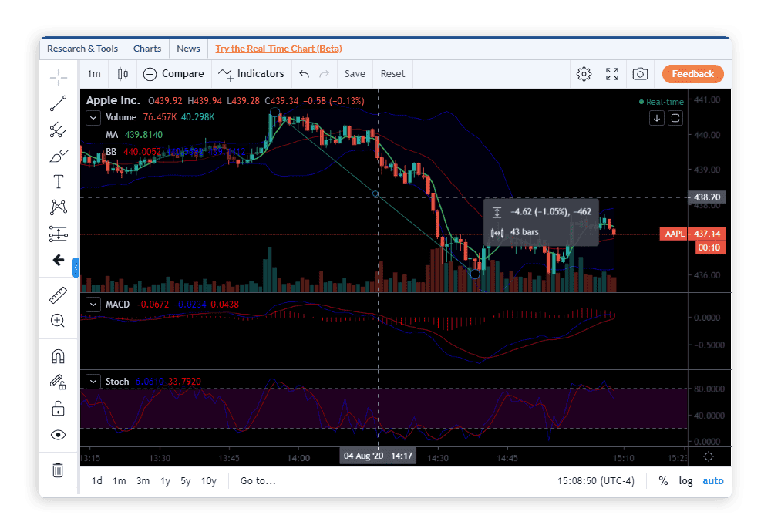Lock all drawings with the padlock icon
The width and height of the screenshot is (771, 532).
[x=58, y=408]
